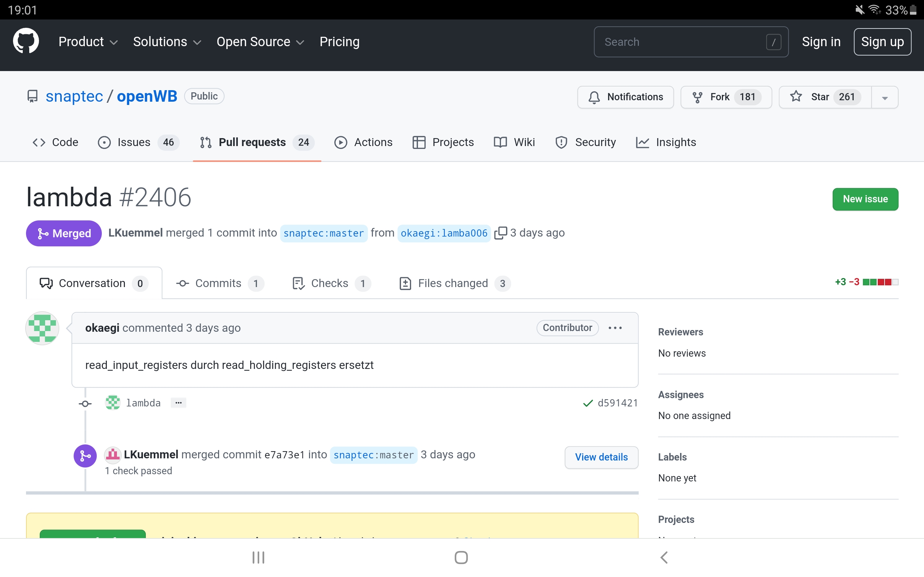924x577 pixels.
Task: Click the green-red diffstat bar
Action: [x=880, y=282]
